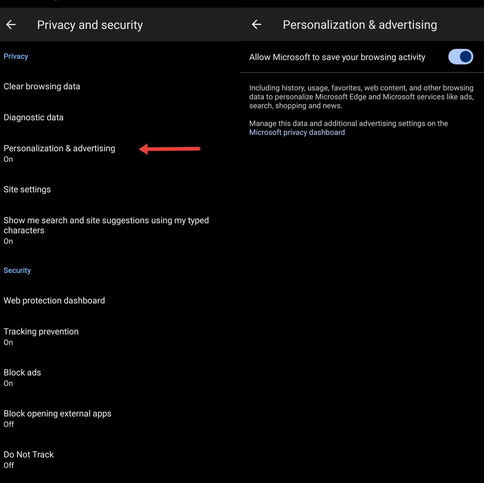484x483 pixels.
Task: Click the Personalization & advertising page title
Action: coord(360,25)
